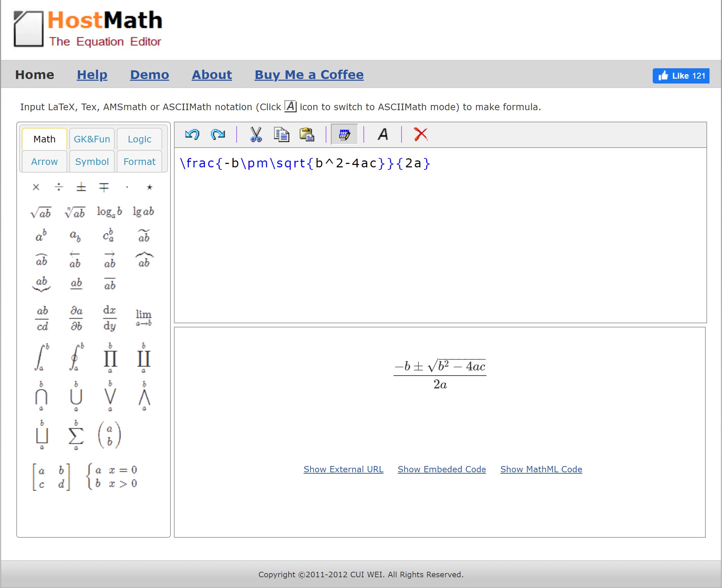The height and width of the screenshot is (588, 722).
Task: Click Show MathML Code link
Action: coord(541,469)
